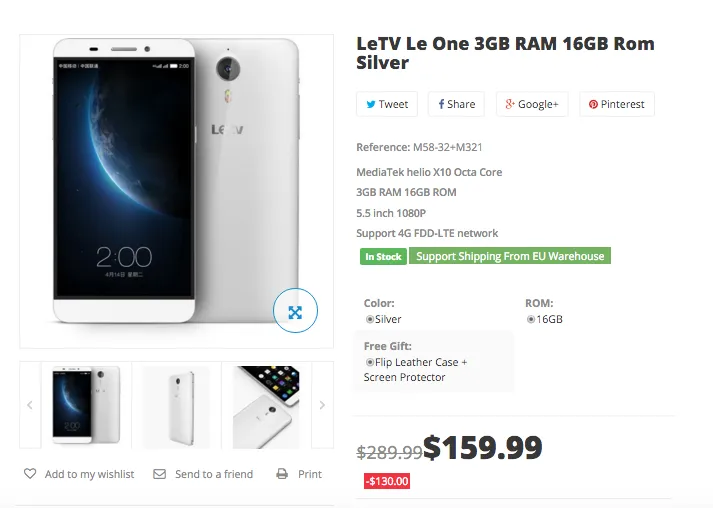Share on Google+ button
Viewport: 713px width, 508px height.
[x=531, y=104]
